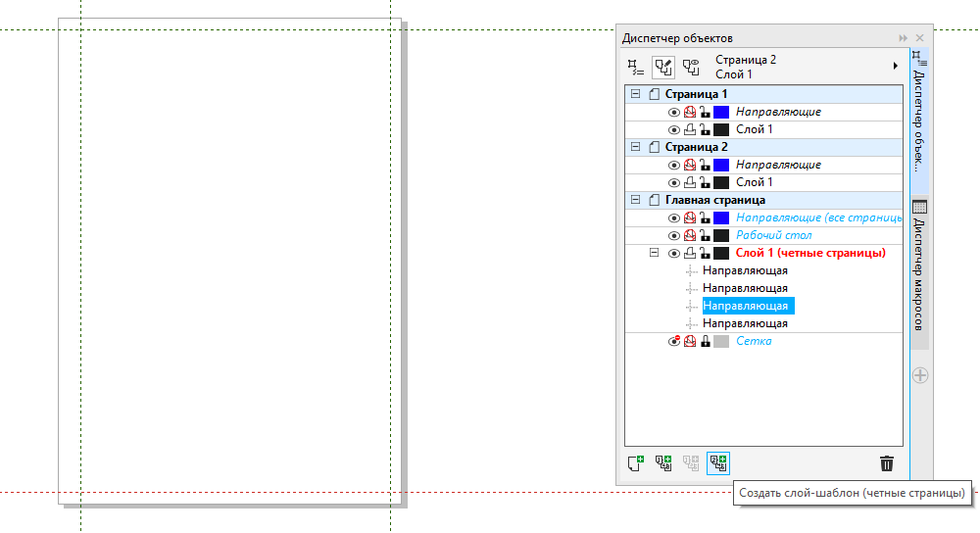The height and width of the screenshot is (533, 980).
Task: Open the Layer Manager View icon
Action: [x=691, y=67]
